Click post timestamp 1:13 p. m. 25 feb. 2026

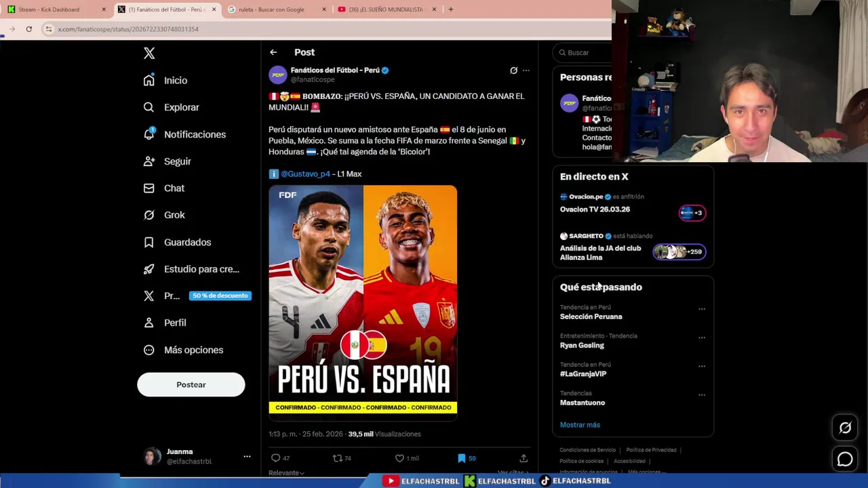coord(306,434)
